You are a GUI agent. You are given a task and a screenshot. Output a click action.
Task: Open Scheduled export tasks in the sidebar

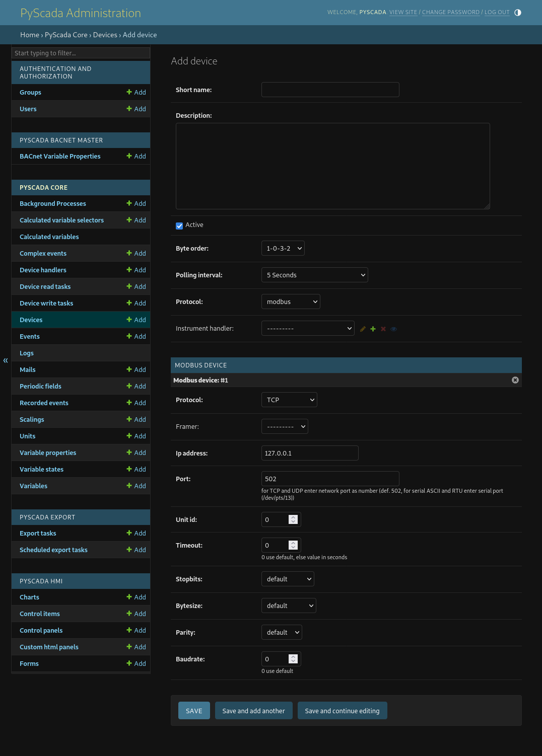(x=53, y=550)
